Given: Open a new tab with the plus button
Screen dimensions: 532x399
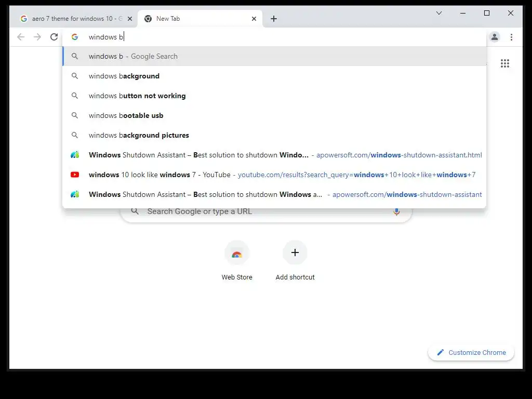Looking at the screenshot, I should click(274, 19).
